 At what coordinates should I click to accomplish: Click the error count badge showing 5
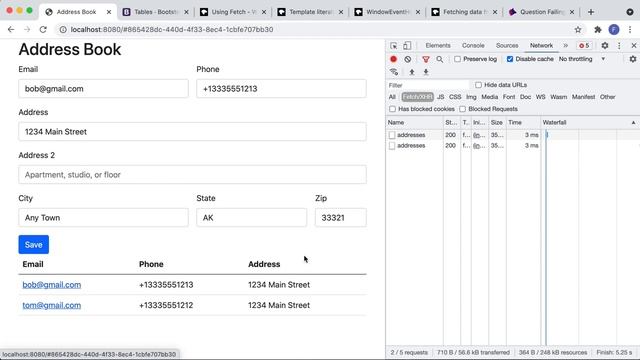pos(584,46)
